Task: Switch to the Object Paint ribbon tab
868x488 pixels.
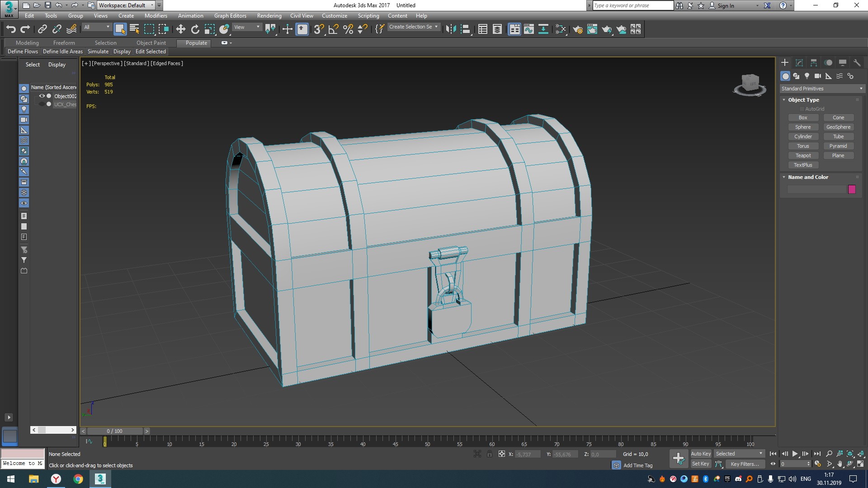Action: click(151, 42)
